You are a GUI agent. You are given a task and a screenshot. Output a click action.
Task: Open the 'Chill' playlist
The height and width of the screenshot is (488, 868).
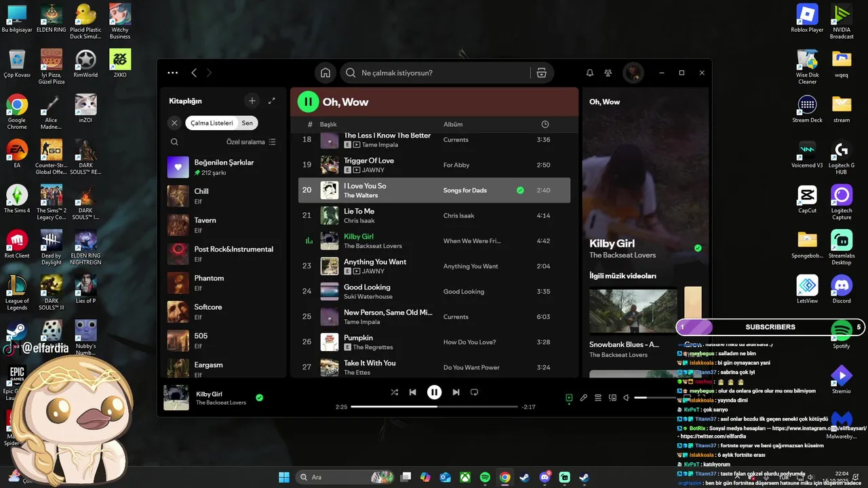coord(224,196)
